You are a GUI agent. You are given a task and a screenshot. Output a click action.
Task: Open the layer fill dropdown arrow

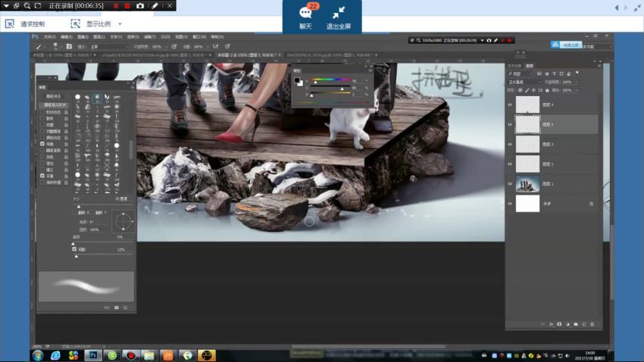[577, 90]
